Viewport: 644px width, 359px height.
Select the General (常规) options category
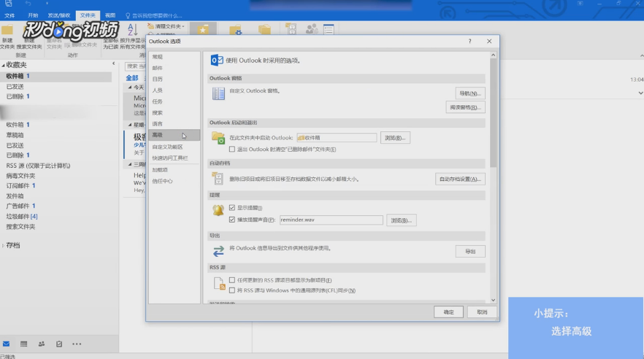click(x=174, y=57)
